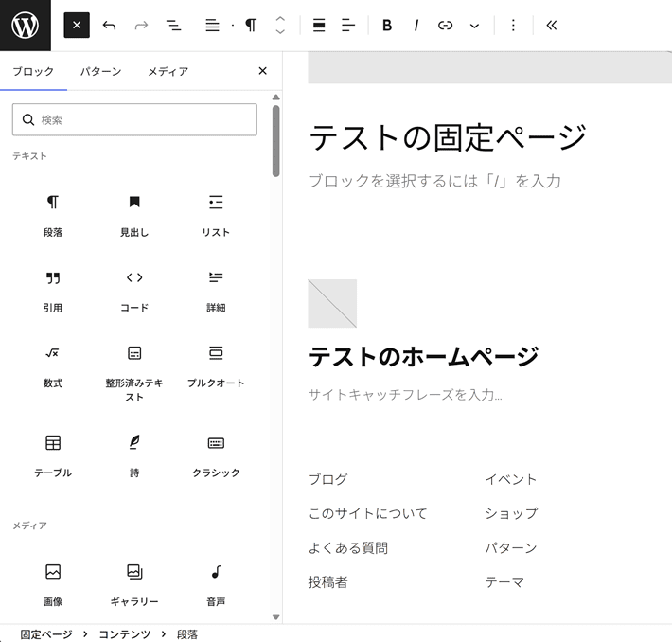Select parent block icon in toolbar
The height and width of the screenshot is (642, 672).
(x=212, y=26)
